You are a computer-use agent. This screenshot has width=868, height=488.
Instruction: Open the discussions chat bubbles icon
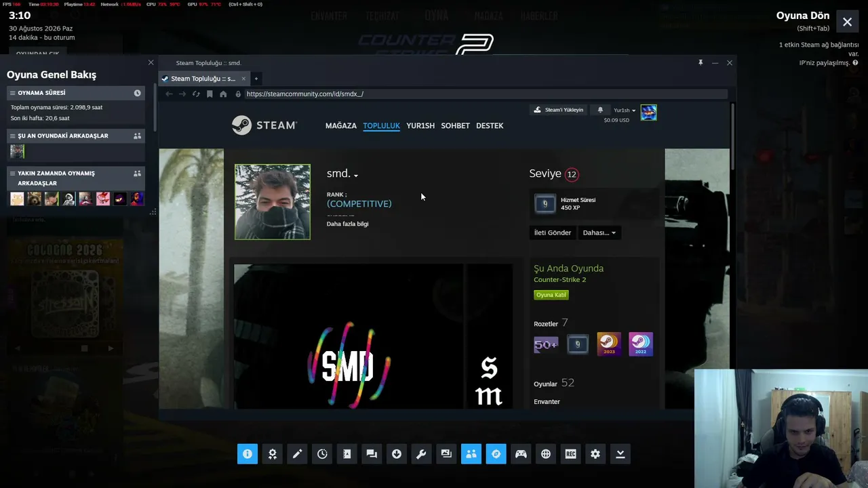[x=372, y=454]
